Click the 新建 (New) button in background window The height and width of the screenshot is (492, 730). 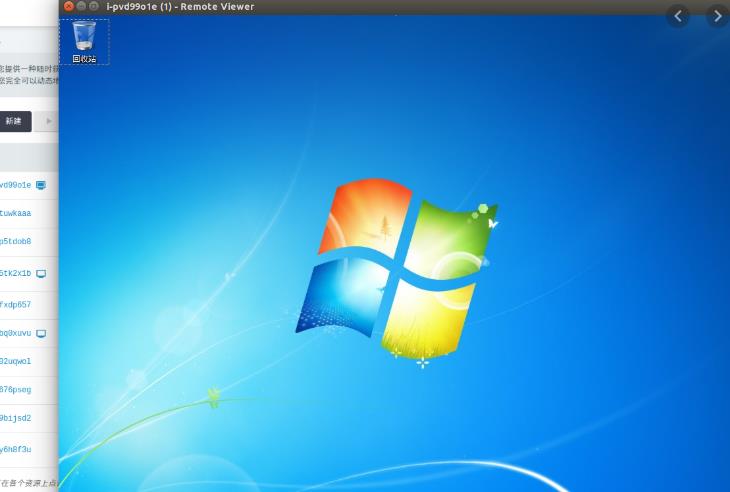point(14,121)
